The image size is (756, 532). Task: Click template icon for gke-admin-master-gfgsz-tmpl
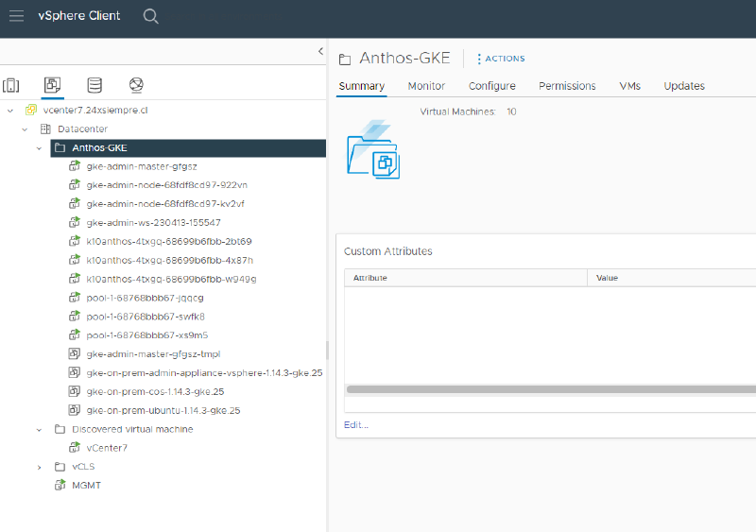coord(75,353)
